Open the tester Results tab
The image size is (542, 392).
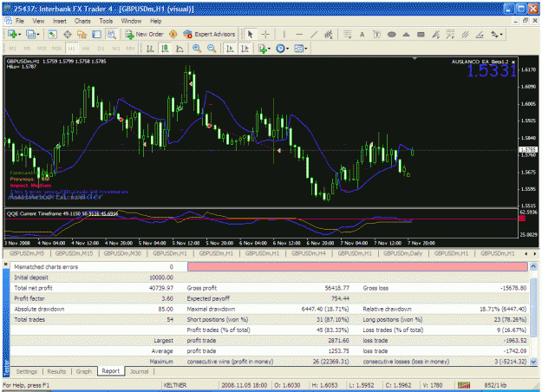56,371
